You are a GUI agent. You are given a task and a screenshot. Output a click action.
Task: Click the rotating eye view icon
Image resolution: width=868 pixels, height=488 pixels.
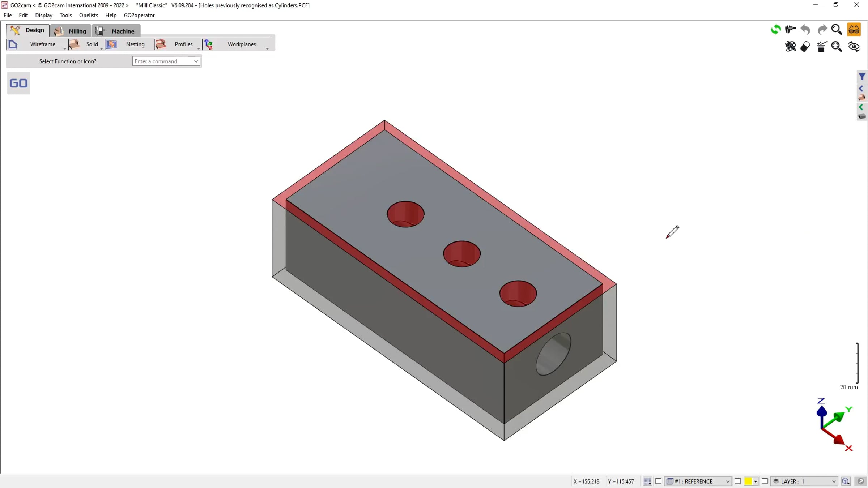[854, 47]
